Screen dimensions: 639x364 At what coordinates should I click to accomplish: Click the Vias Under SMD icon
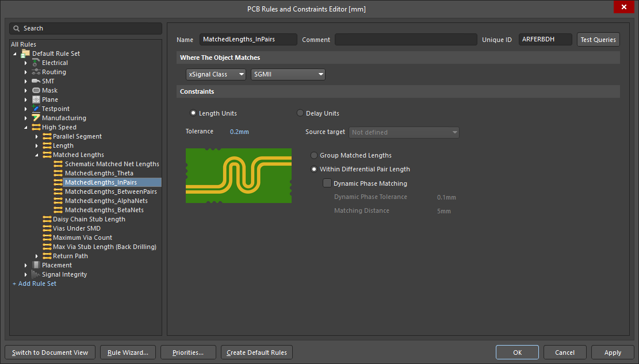(47, 228)
